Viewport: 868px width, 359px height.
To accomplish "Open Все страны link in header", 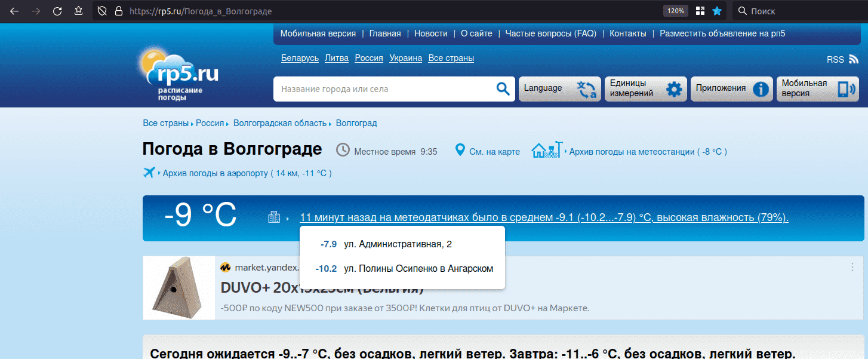I will coord(451,58).
